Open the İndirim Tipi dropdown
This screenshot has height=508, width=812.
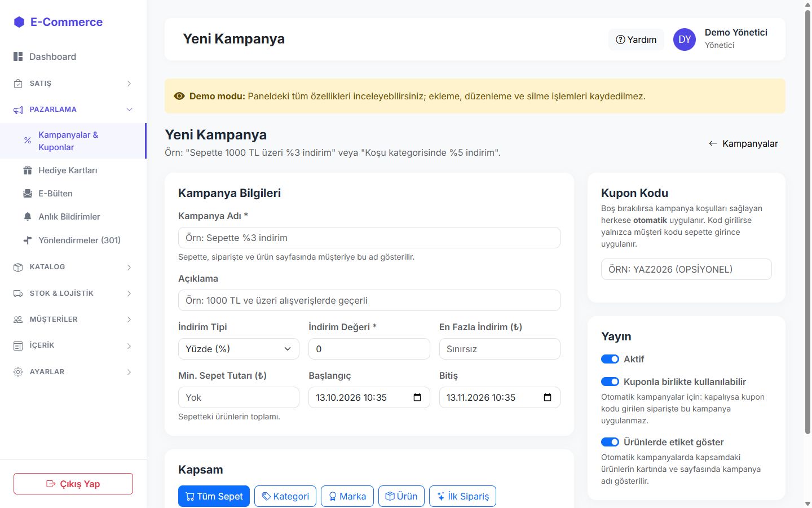[239, 349]
